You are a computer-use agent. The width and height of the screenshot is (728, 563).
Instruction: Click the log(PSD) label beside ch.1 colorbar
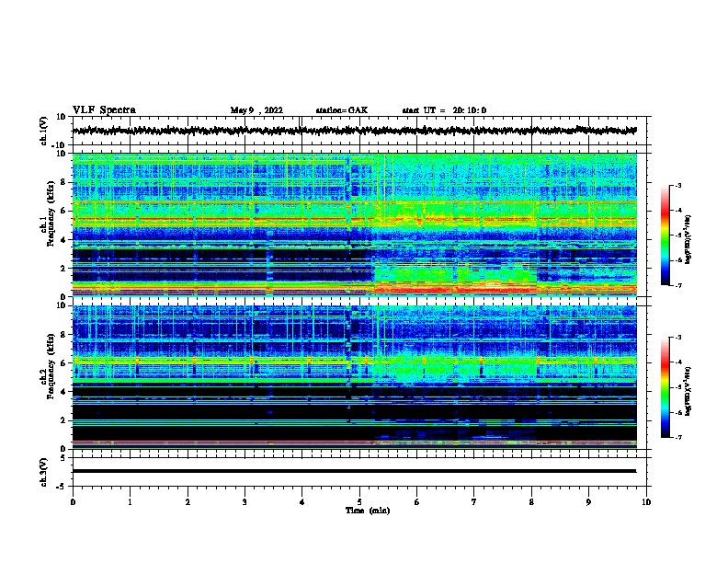[x=688, y=239]
